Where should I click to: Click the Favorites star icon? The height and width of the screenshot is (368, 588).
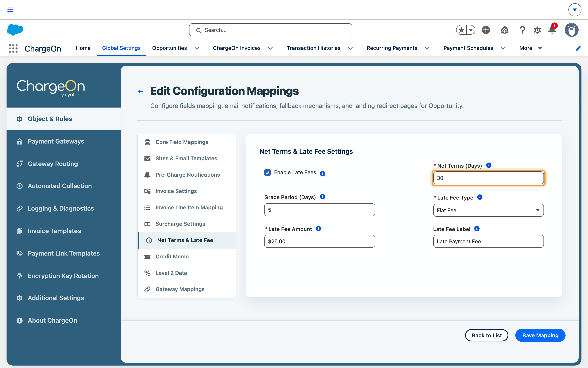click(x=461, y=30)
